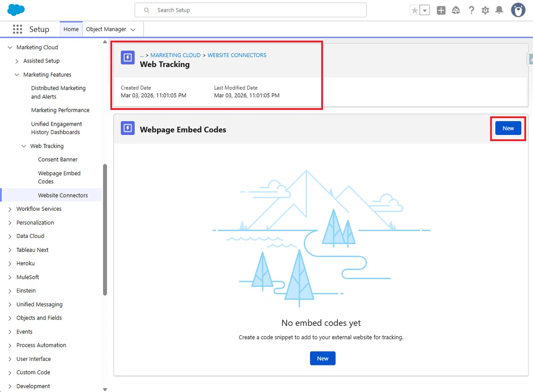Image resolution: width=533 pixels, height=392 pixels.
Task: Expand the Events node
Action: pyautogui.click(x=10, y=332)
